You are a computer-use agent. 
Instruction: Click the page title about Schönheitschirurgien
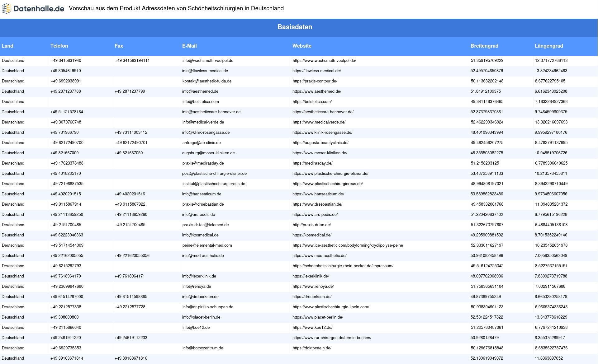pyautogui.click(x=176, y=8)
